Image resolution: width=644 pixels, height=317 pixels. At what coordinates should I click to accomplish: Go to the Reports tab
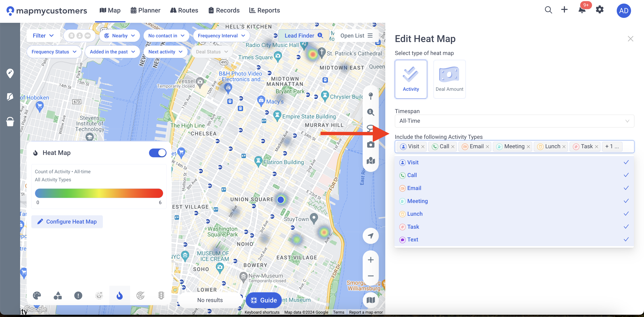tap(264, 11)
